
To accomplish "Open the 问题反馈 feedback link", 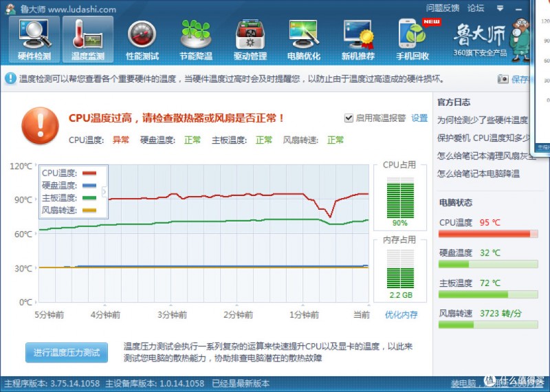I will pos(443,8).
